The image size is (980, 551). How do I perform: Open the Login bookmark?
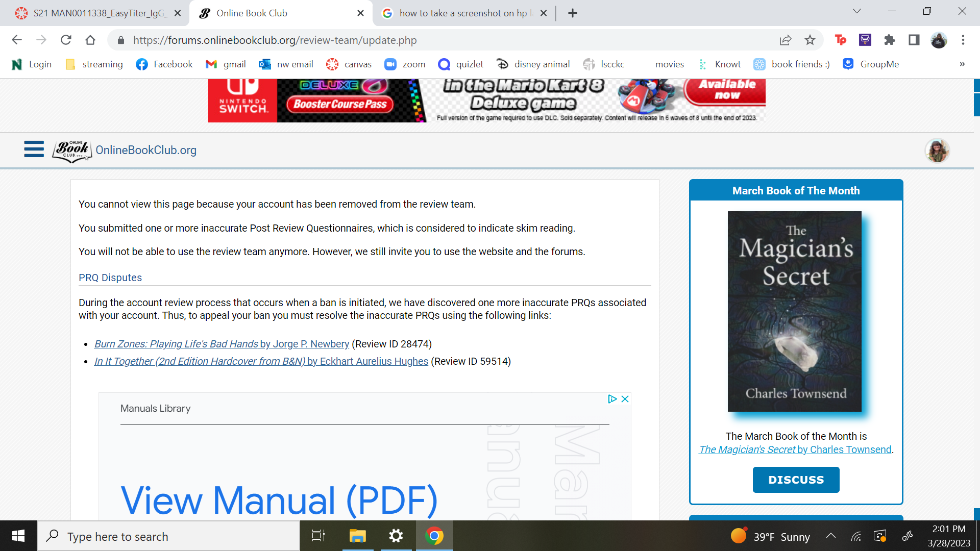pyautogui.click(x=32, y=64)
